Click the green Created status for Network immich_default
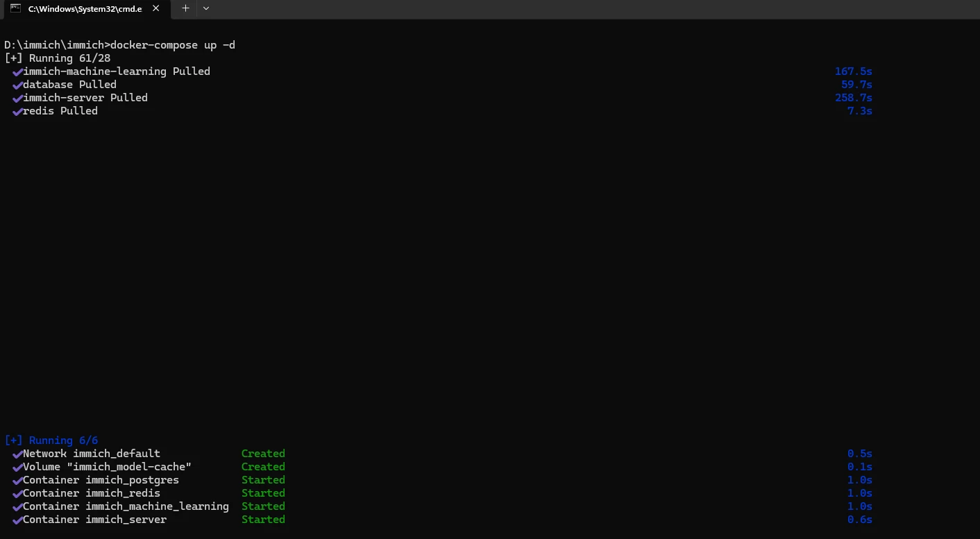 263,454
